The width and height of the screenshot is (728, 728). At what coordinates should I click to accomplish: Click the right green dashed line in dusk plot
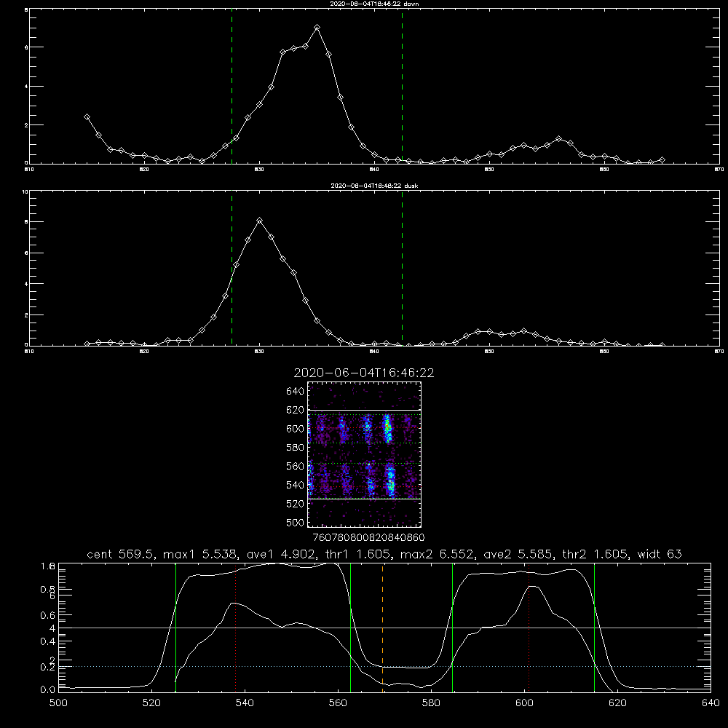(402, 269)
